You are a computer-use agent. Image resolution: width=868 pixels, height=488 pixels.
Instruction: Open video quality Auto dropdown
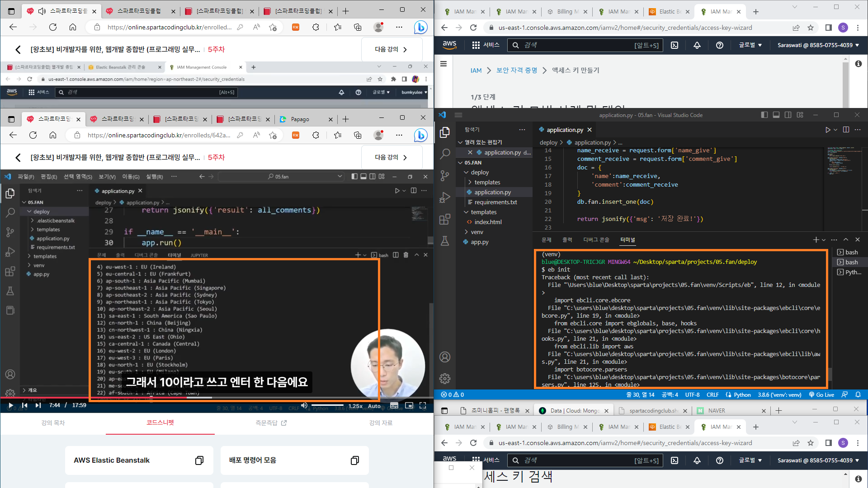pyautogui.click(x=374, y=406)
